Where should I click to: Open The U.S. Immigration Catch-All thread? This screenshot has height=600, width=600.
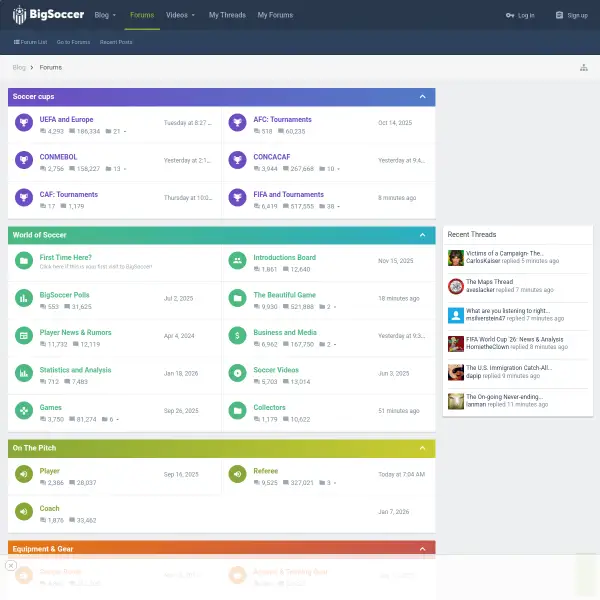[x=509, y=368]
